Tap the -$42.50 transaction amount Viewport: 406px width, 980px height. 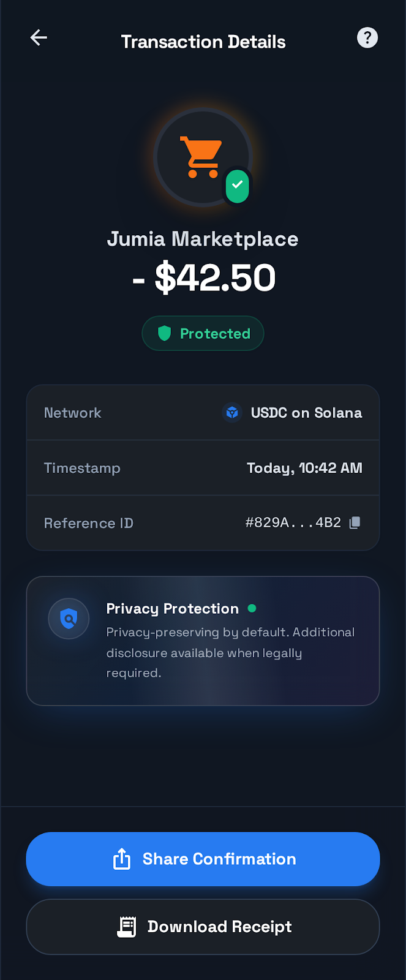(x=204, y=278)
